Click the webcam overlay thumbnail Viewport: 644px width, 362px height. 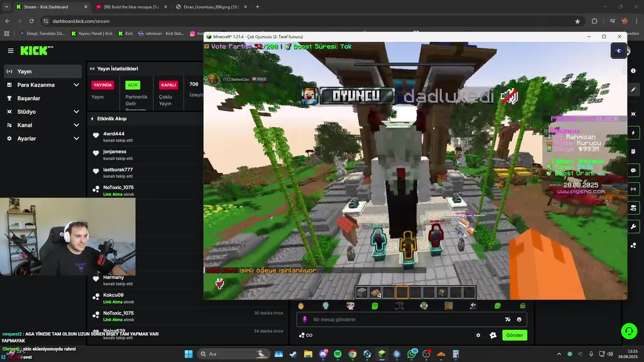click(68, 236)
